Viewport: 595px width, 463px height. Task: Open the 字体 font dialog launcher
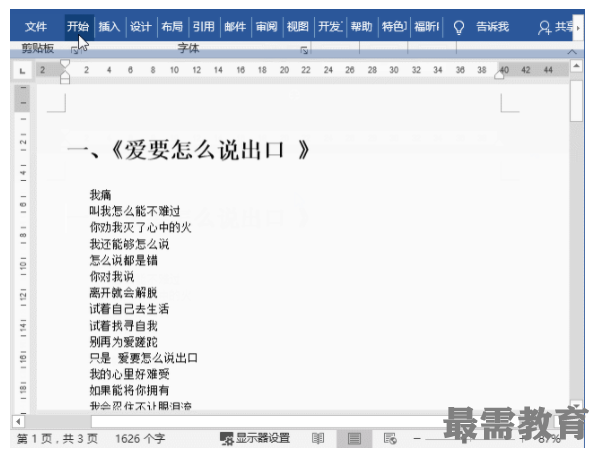point(304,50)
